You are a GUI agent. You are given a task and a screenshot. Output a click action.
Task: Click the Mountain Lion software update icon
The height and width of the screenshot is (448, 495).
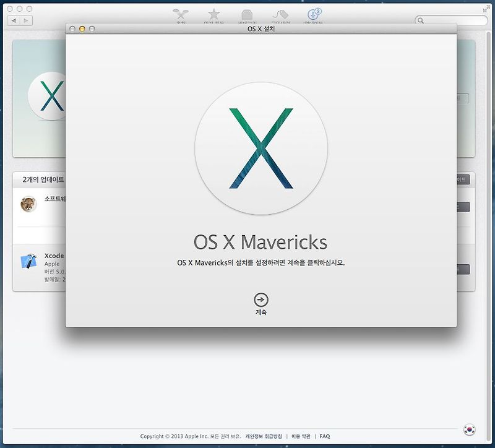coord(28,204)
